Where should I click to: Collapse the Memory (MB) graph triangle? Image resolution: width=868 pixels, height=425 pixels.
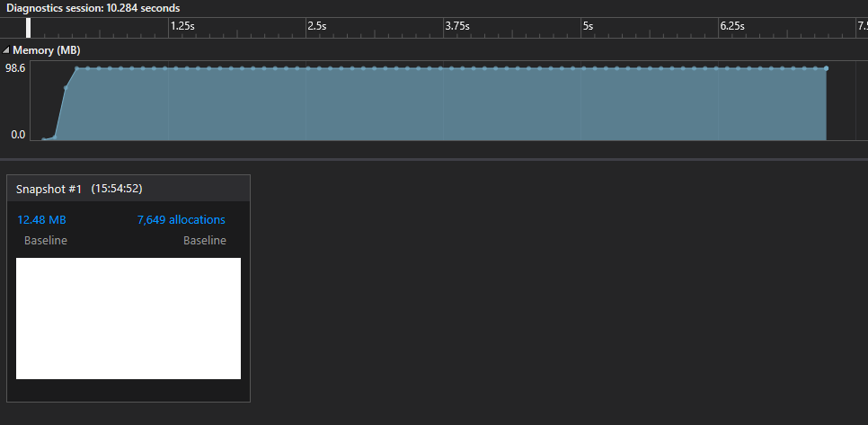coord(6,50)
